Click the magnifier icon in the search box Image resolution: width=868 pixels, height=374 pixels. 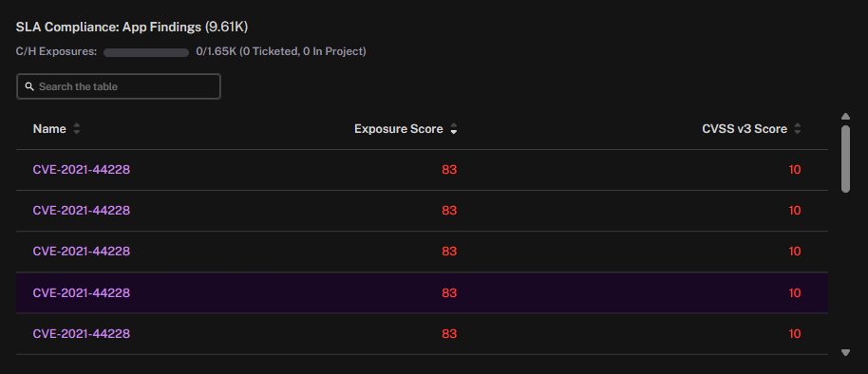(x=29, y=87)
